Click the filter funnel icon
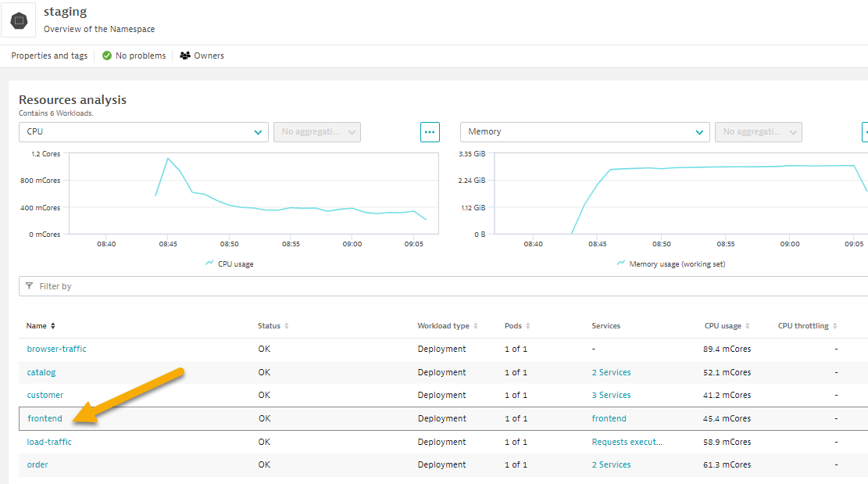The width and height of the screenshot is (868, 484). [29, 286]
